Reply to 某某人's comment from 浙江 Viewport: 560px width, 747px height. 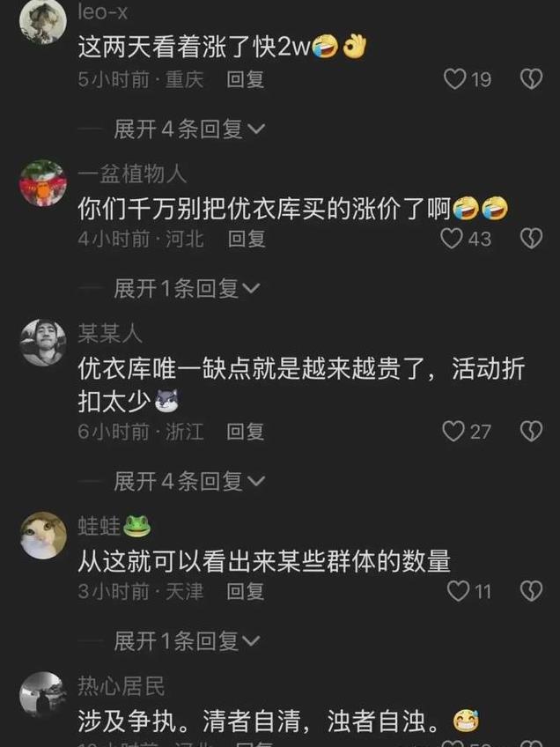click(x=245, y=432)
